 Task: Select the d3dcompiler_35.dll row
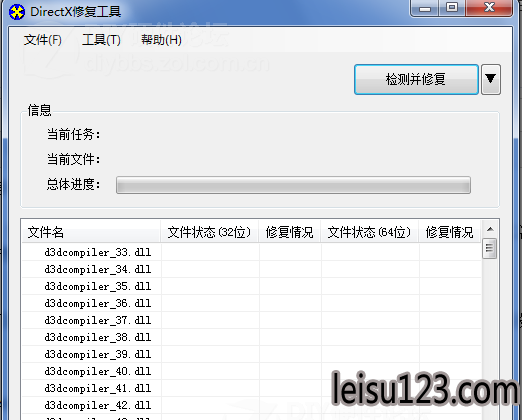(x=251, y=286)
